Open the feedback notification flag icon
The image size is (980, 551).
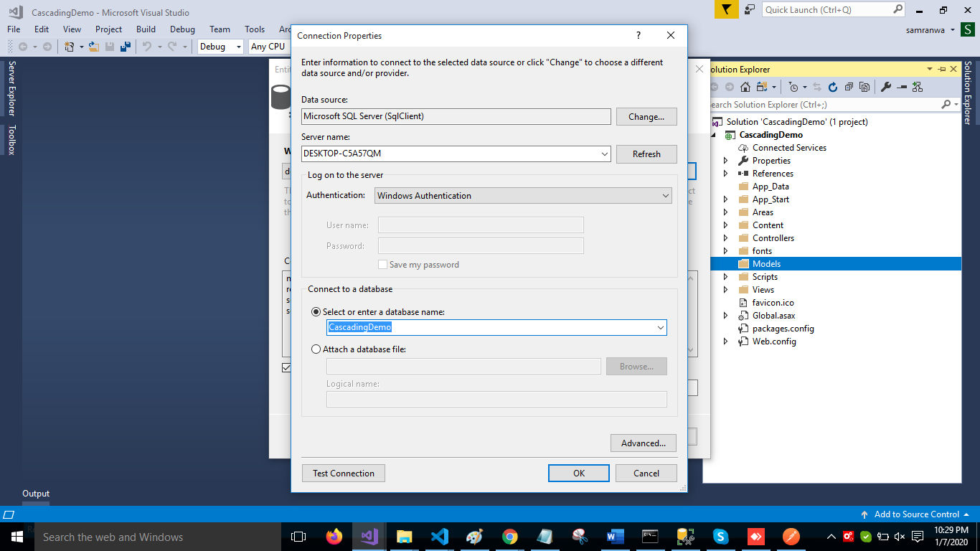726,9
